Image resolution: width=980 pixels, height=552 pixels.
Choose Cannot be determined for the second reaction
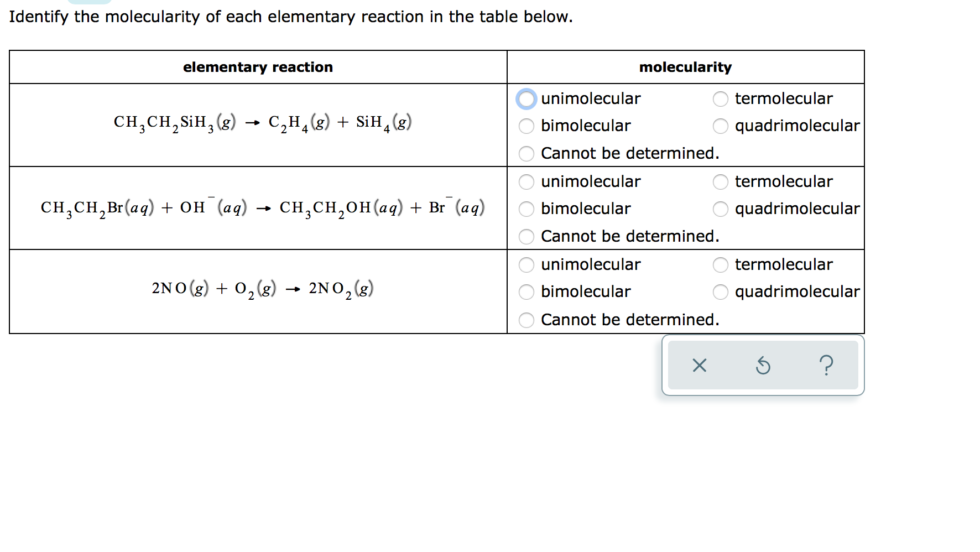[527, 237]
